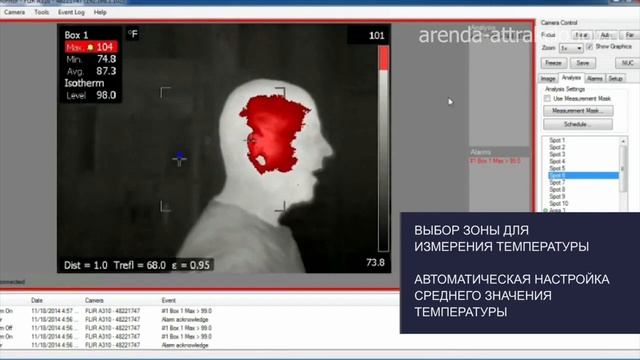Open the Help menu
Screen dimensions: 640x360
[100, 12]
